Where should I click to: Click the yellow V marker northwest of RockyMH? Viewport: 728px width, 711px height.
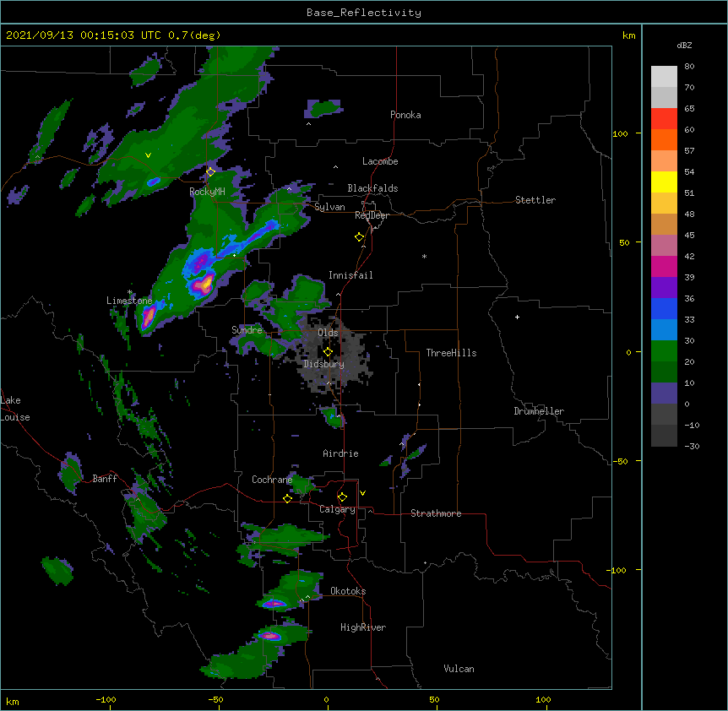click(148, 155)
